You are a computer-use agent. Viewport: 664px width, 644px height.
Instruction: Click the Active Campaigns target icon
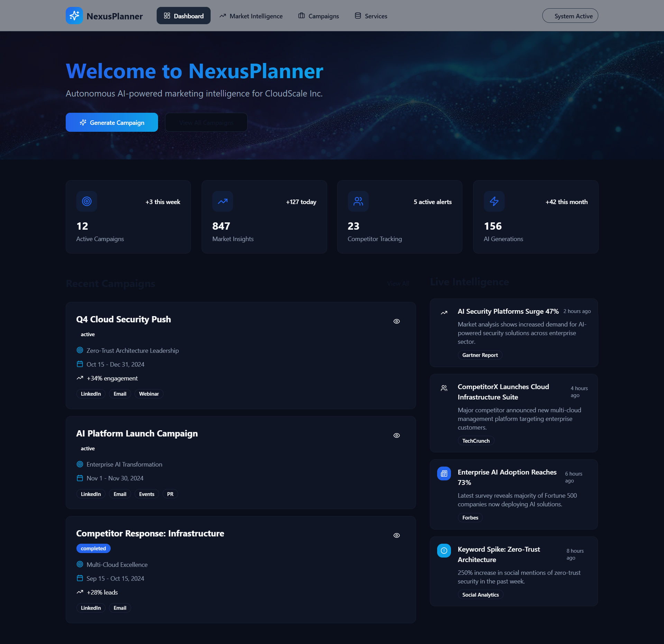coord(86,201)
